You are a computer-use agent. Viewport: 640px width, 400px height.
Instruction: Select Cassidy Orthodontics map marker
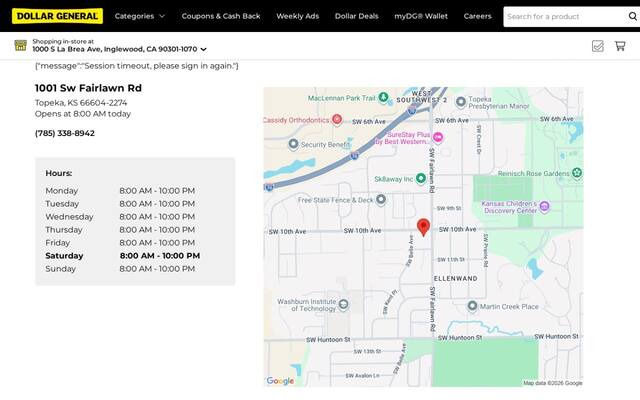tap(337, 120)
